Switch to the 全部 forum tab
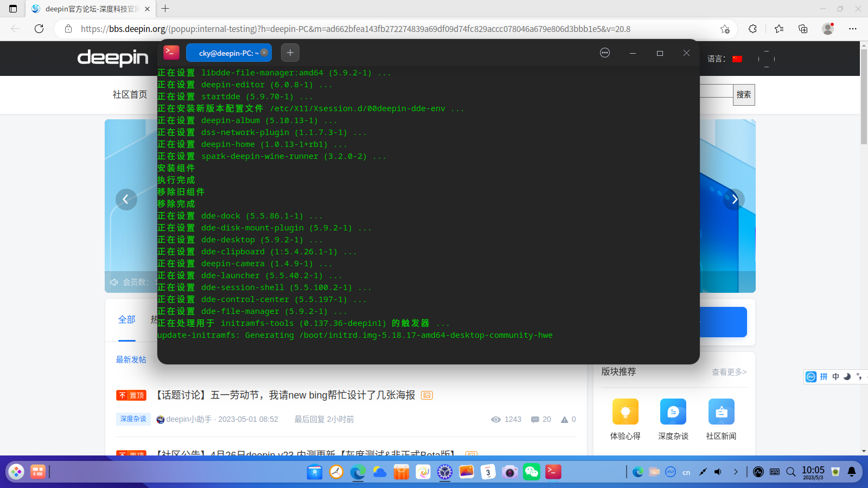868x488 pixels. pos(126,320)
